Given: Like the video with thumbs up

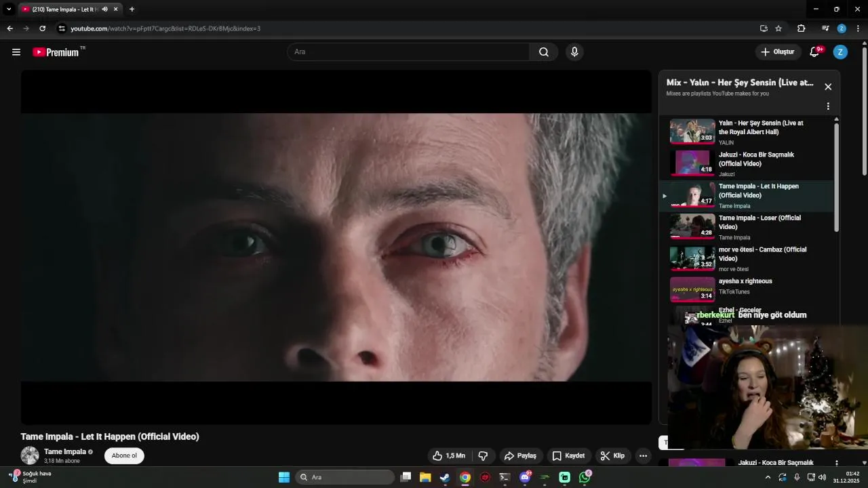Looking at the screenshot, I should coord(449,455).
